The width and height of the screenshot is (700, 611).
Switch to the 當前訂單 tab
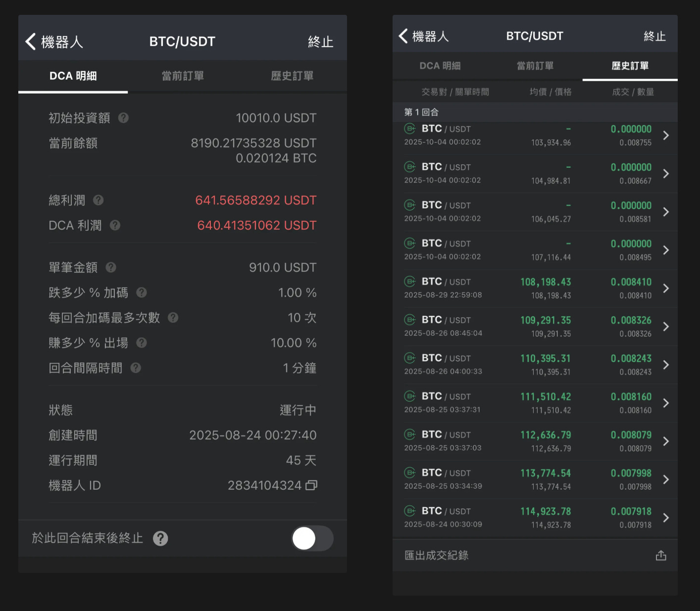coord(182,76)
